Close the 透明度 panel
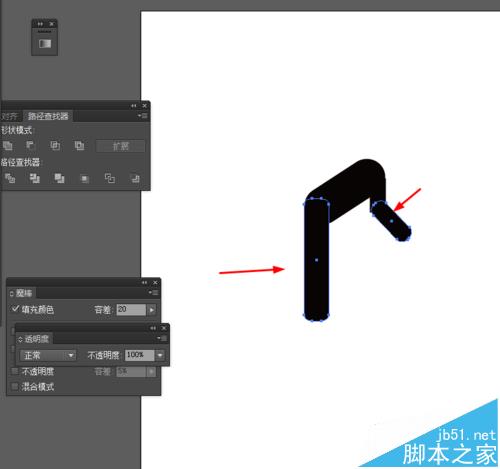The image size is (500, 469). pos(164,328)
